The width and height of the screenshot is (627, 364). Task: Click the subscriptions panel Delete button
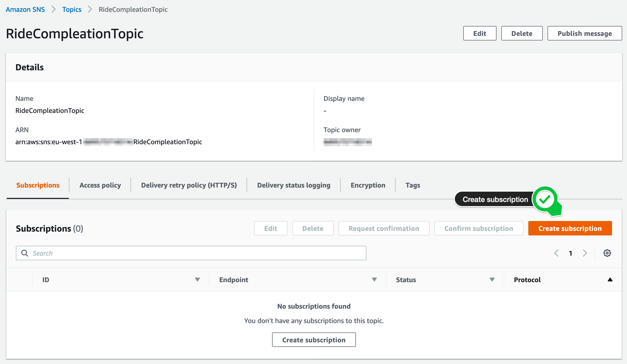(313, 228)
